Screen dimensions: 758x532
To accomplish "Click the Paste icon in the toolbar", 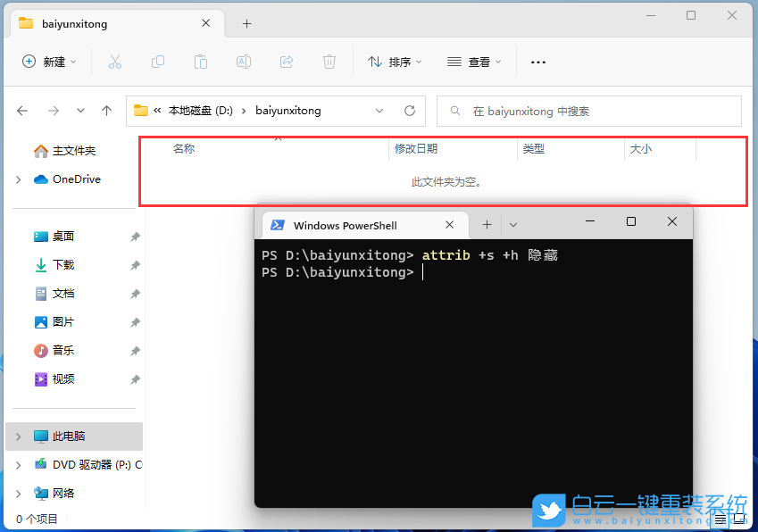I will click(x=200, y=62).
